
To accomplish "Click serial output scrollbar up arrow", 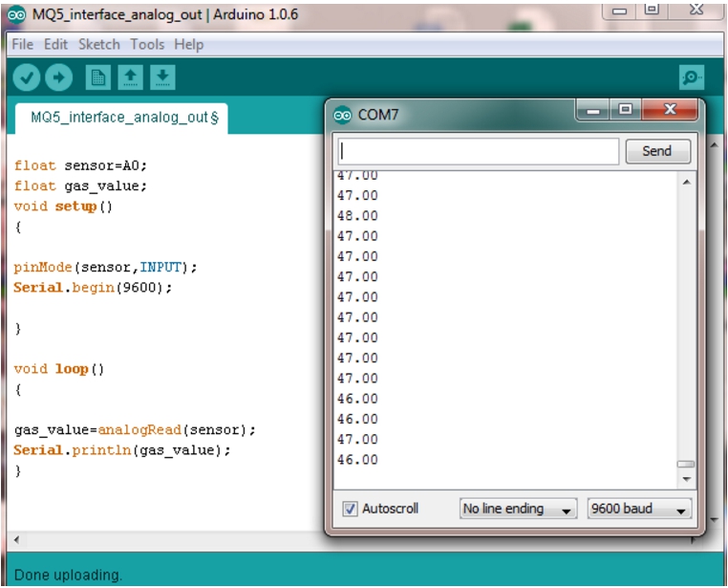I will tap(687, 183).
